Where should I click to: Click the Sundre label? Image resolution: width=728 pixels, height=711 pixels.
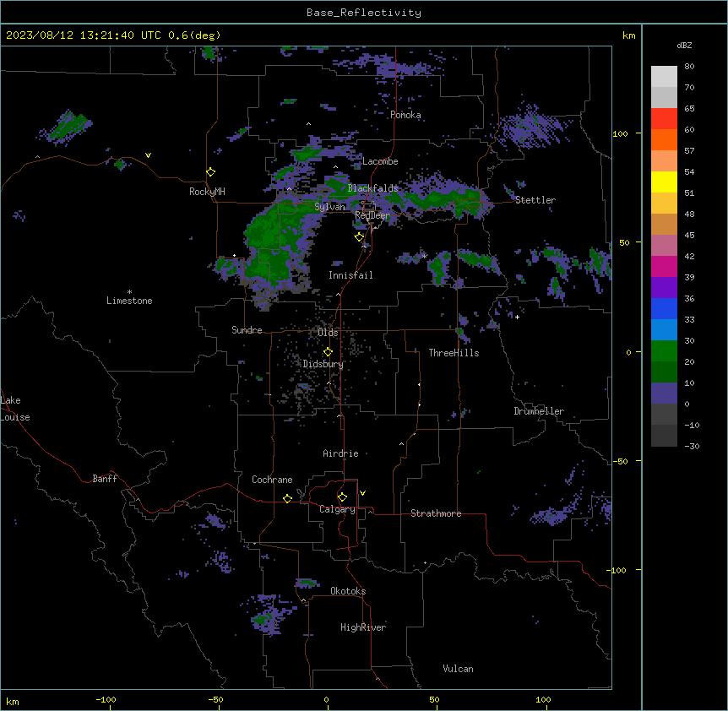(x=247, y=330)
